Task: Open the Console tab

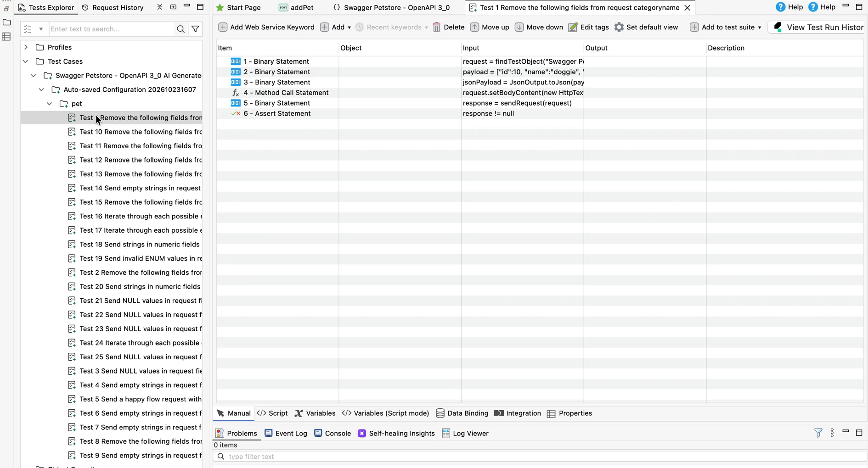Action: click(333, 433)
